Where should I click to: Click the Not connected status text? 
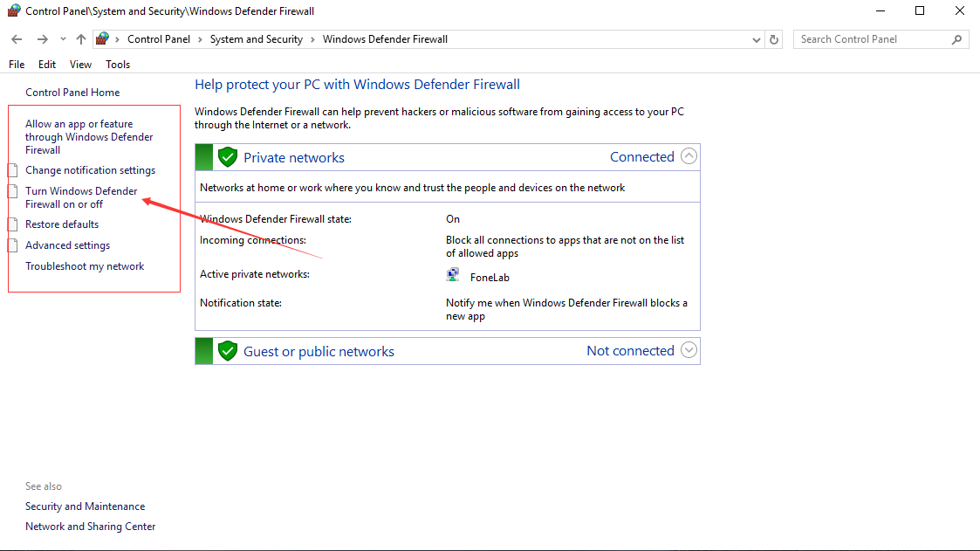tap(630, 351)
